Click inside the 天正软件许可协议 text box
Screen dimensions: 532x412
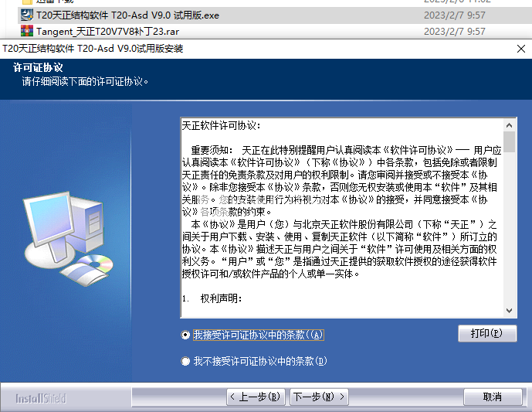tap(342, 217)
